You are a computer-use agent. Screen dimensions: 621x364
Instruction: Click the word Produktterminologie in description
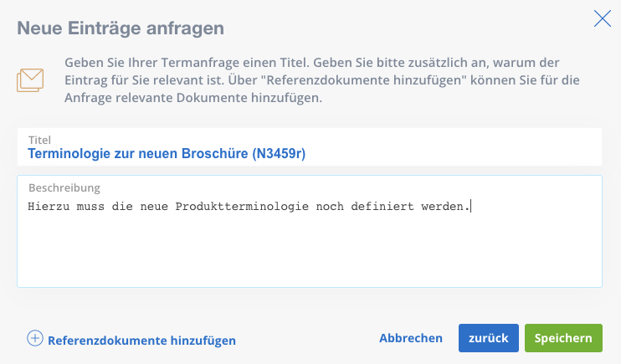tap(242, 207)
